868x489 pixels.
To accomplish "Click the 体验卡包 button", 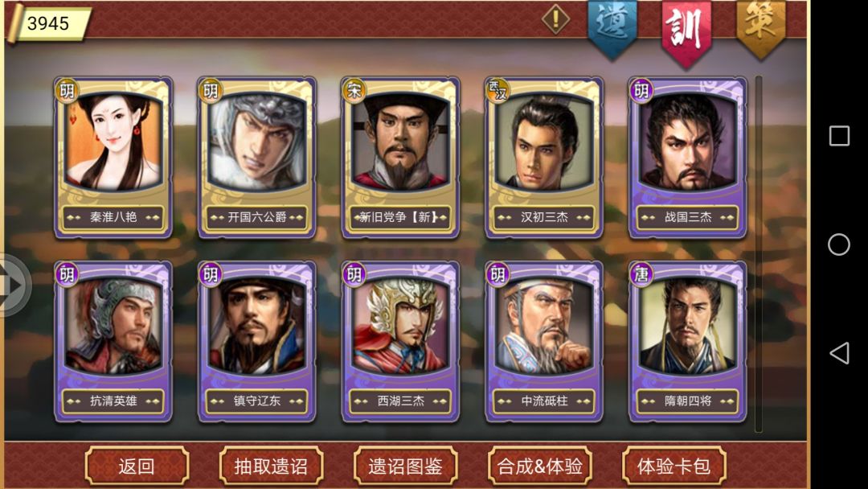I will (x=674, y=466).
